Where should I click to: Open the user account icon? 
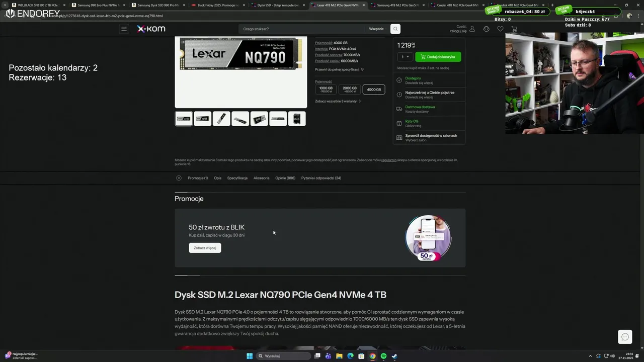click(x=472, y=29)
